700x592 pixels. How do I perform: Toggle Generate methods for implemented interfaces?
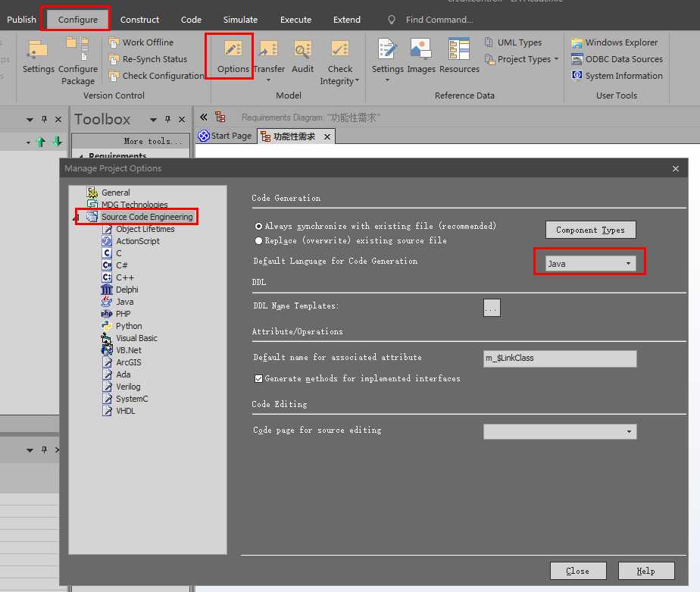(x=259, y=378)
